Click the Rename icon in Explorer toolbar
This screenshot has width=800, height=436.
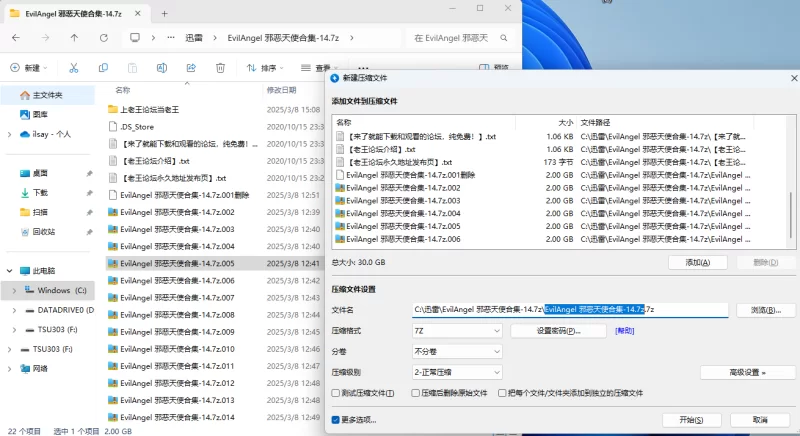(x=162, y=68)
